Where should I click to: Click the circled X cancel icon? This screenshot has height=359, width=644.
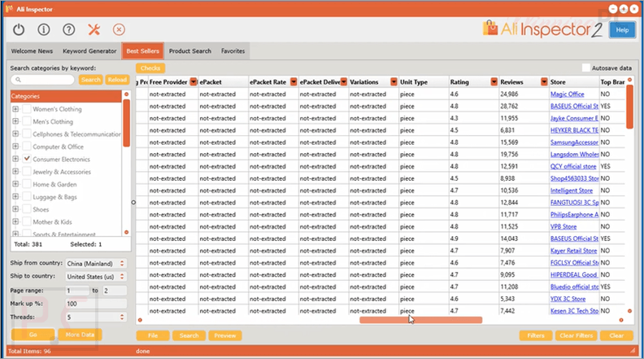coord(119,29)
